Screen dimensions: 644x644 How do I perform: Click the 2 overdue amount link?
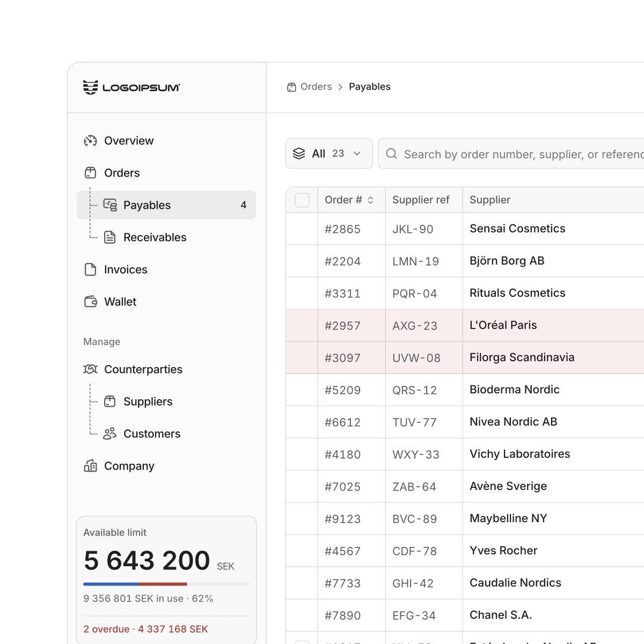pyautogui.click(x=145, y=629)
